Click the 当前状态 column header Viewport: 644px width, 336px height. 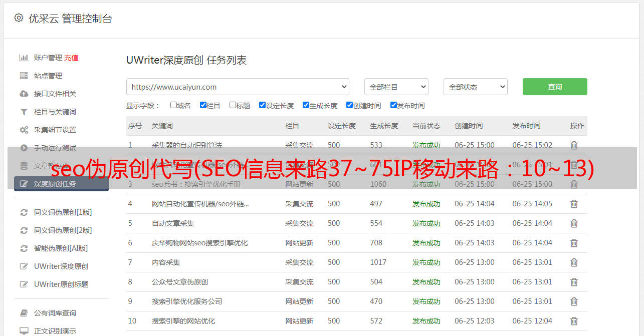(426, 126)
